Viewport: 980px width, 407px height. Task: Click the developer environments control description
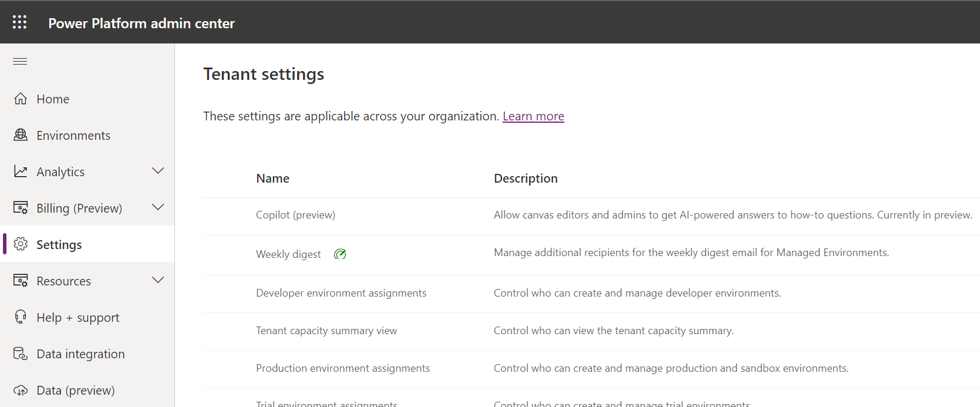(x=637, y=293)
